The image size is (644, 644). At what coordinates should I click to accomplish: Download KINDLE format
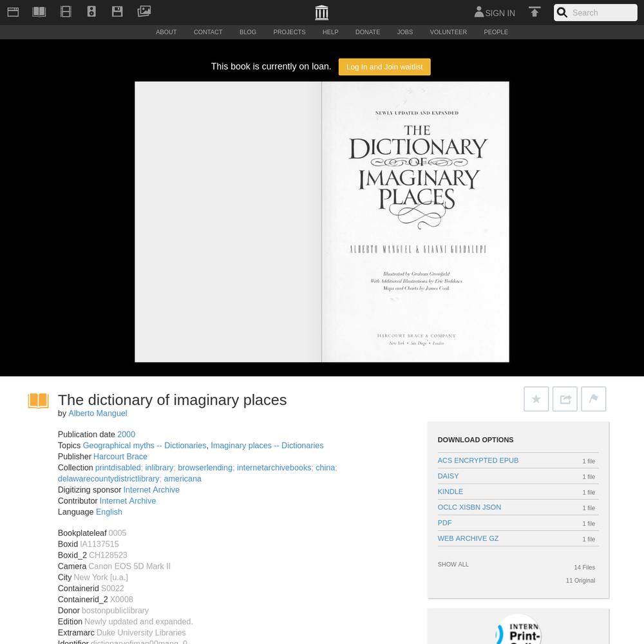450,491
